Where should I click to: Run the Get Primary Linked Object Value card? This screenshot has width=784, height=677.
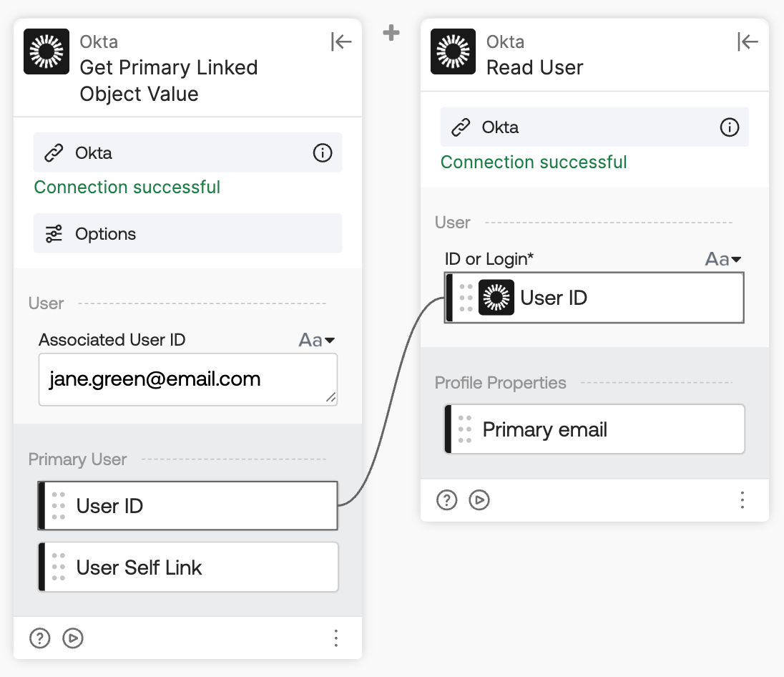pos(73,638)
